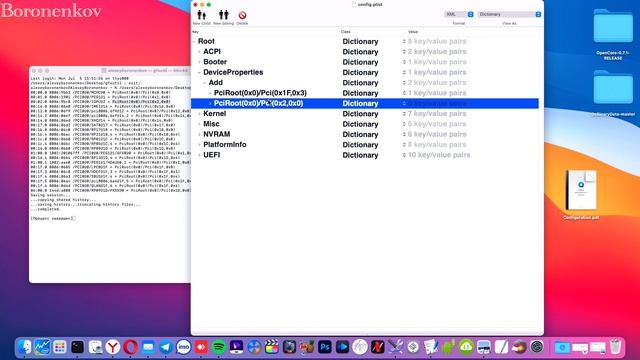Expand the UEFI entry
The width and height of the screenshot is (640, 360).
tap(200, 155)
